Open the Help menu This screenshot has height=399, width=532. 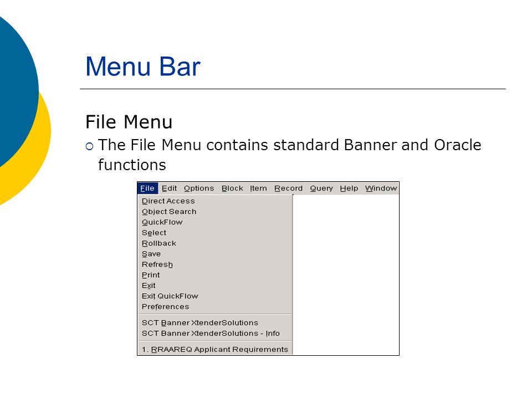[x=349, y=188]
